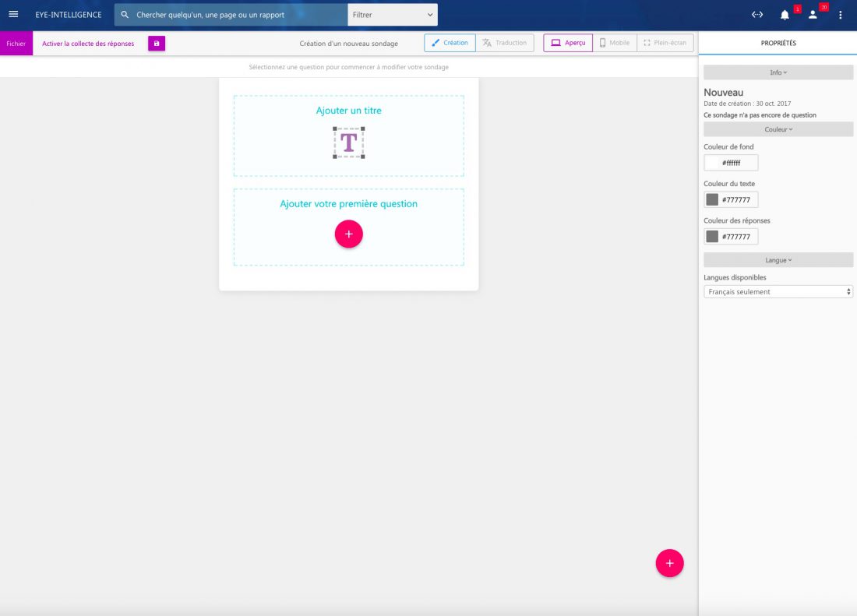Click Ce sondage n'a pas encore de question
Screen dimensions: 857x616
760,115
